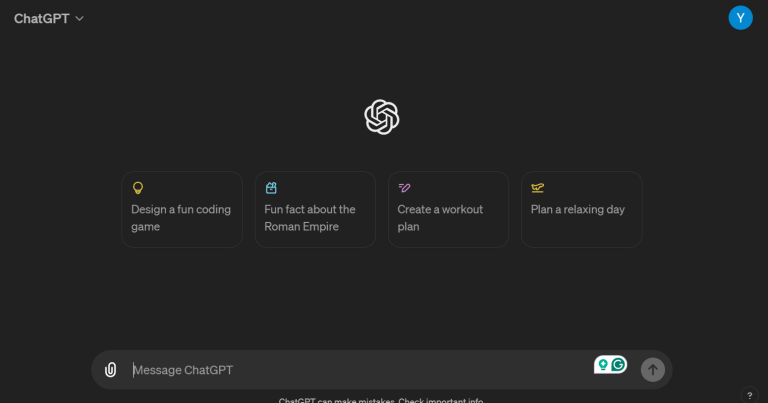Click the clapperboard icon on Roman Empire card
Image resolution: width=768 pixels, height=403 pixels.
(271, 187)
